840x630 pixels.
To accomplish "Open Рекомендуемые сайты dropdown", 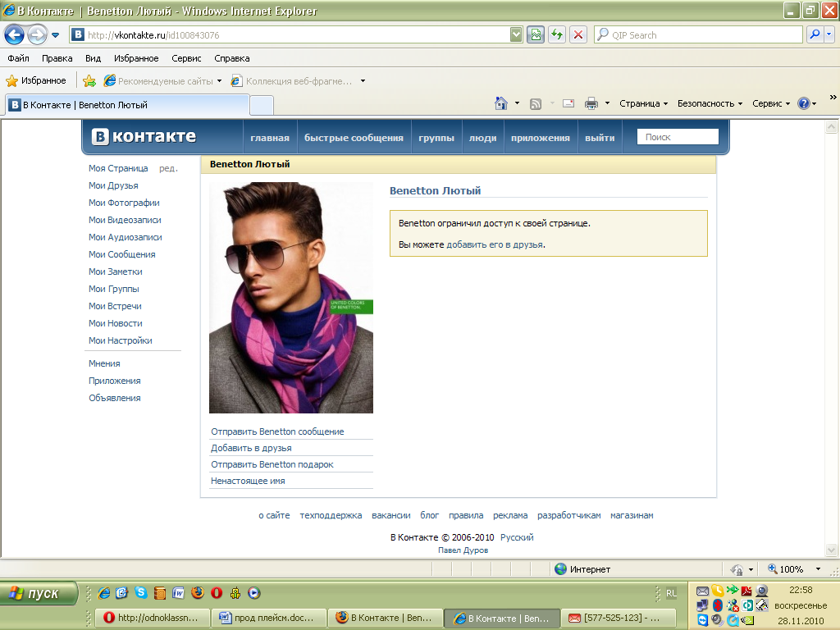I will pos(163,81).
